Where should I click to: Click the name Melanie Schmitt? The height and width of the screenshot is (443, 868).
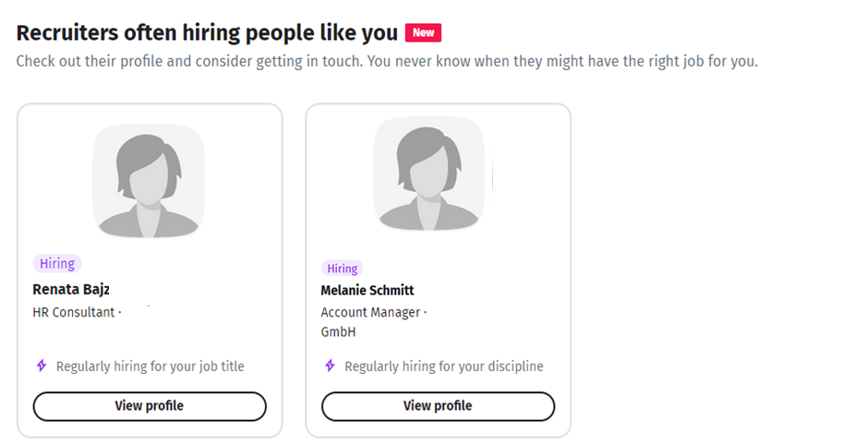pos(368,291)
